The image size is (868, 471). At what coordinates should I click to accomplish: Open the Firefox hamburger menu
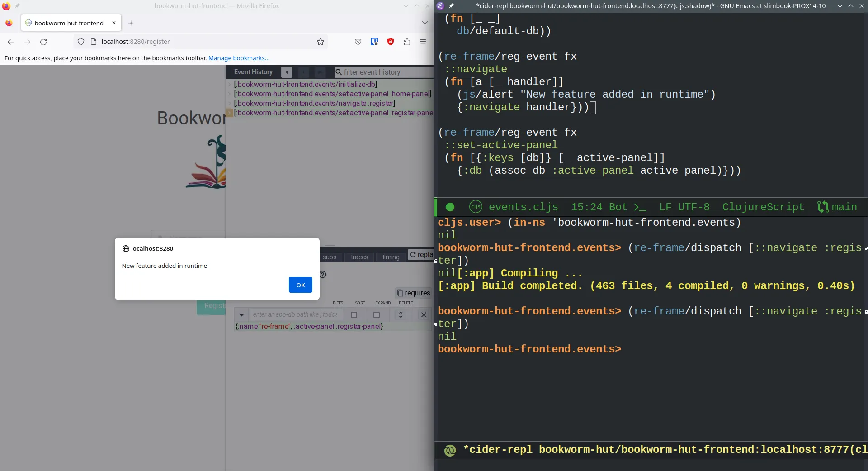click(423, 42)
